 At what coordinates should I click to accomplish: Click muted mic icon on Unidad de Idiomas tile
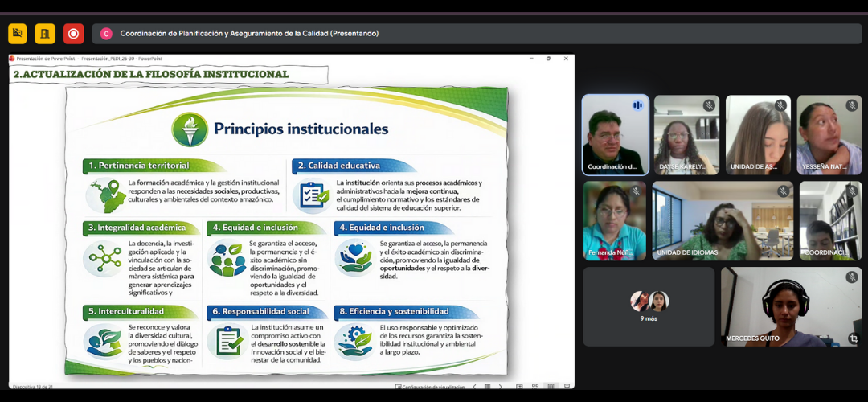[783, 191]
